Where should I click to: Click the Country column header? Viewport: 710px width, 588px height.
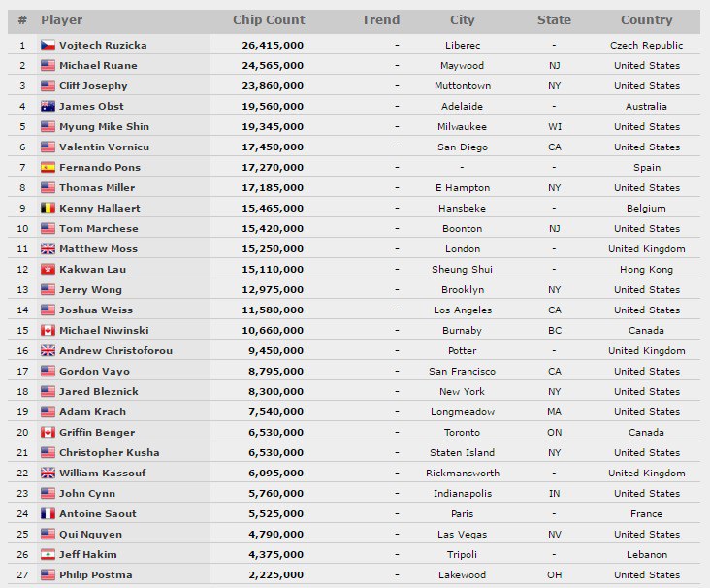point(646,20)
